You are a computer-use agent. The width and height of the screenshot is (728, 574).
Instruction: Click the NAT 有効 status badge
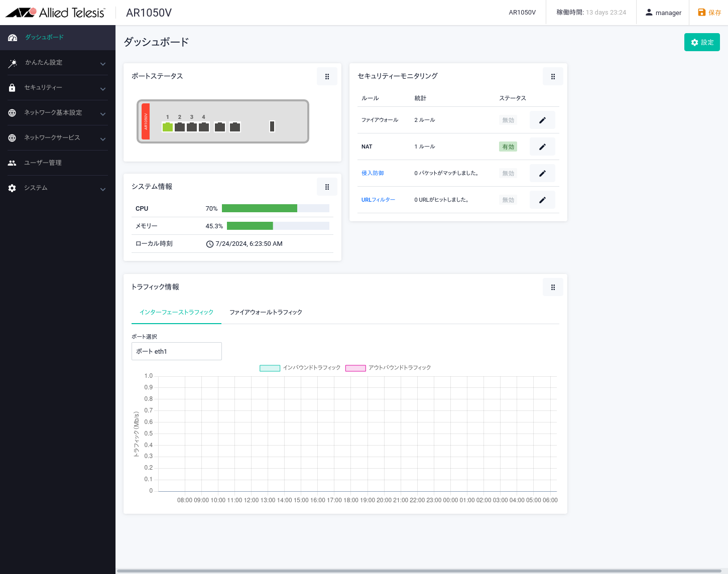(508, 147)
